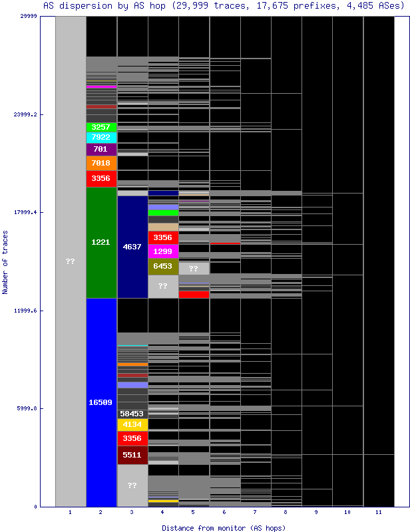The height and width of the screenshot is (532, 410).
Task: Click red AS 3356 block in hop 4 column
Action: tap(163, 237)
